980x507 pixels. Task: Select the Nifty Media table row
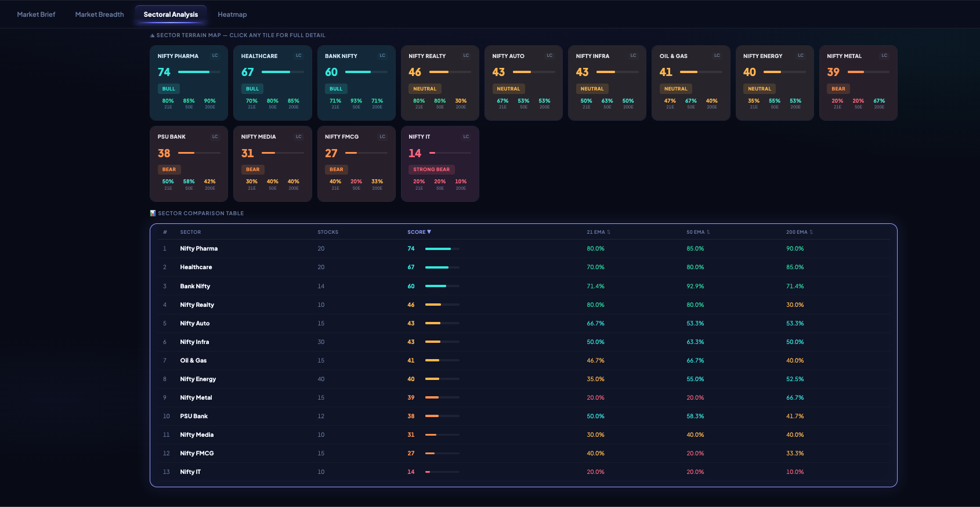tap(523, 434)
